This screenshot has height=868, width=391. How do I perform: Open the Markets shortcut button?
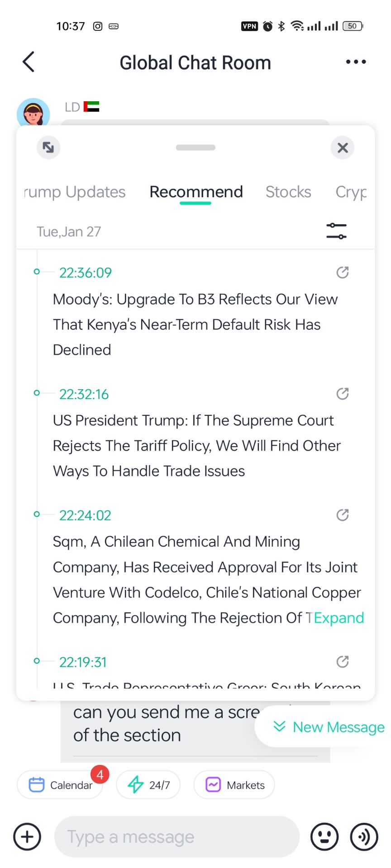234,785
